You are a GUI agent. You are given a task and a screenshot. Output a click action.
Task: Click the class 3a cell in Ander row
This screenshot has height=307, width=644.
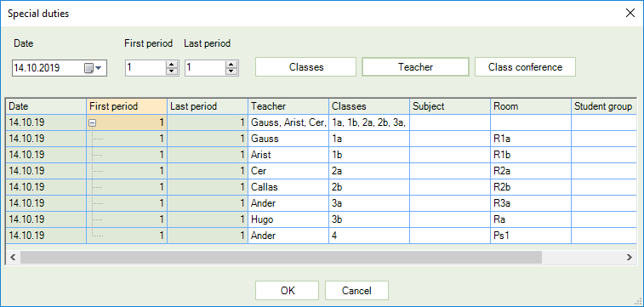pyautogui.click(x=369, y=203)
